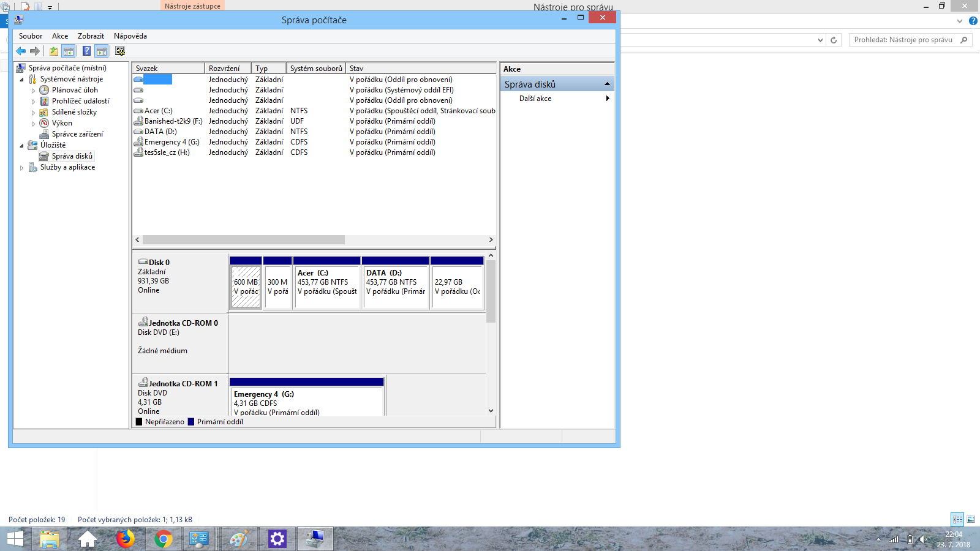Click the horizontal scrollbar in volume list
This screenshot has width=980, height=551.
tap(244, 240)
